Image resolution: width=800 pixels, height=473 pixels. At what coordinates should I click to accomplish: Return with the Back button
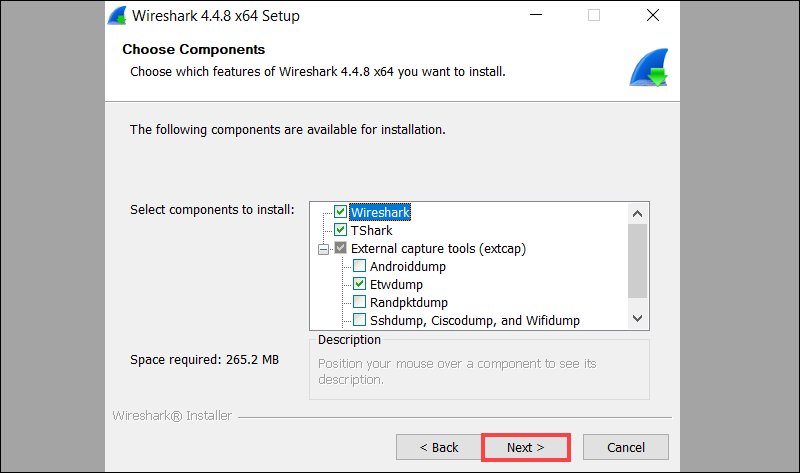click(x=438, y=447)
